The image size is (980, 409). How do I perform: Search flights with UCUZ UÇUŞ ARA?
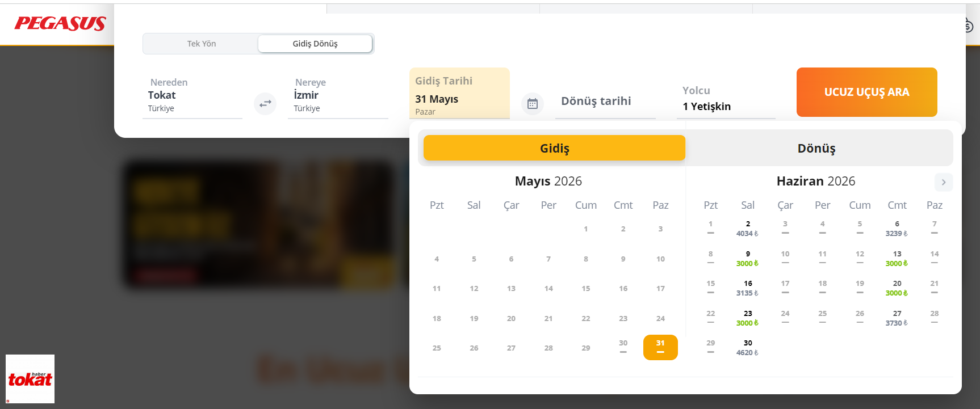866,92
